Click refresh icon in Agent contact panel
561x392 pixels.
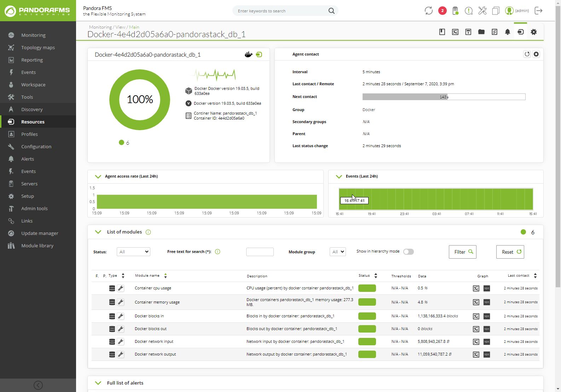pyautogui.click(x=527, y=54)
